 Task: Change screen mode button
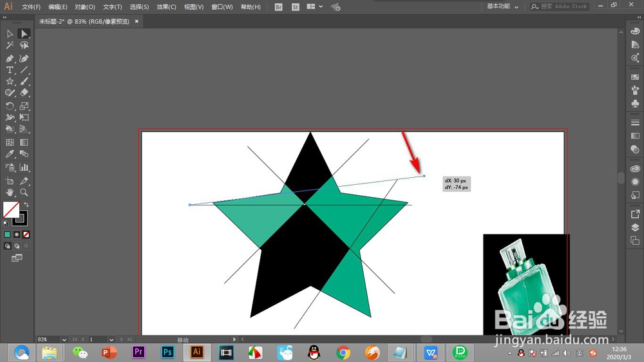click(x=17, y=258)
